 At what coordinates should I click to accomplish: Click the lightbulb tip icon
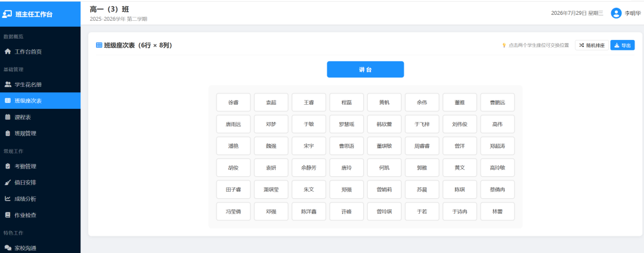[x=504, y=45]
